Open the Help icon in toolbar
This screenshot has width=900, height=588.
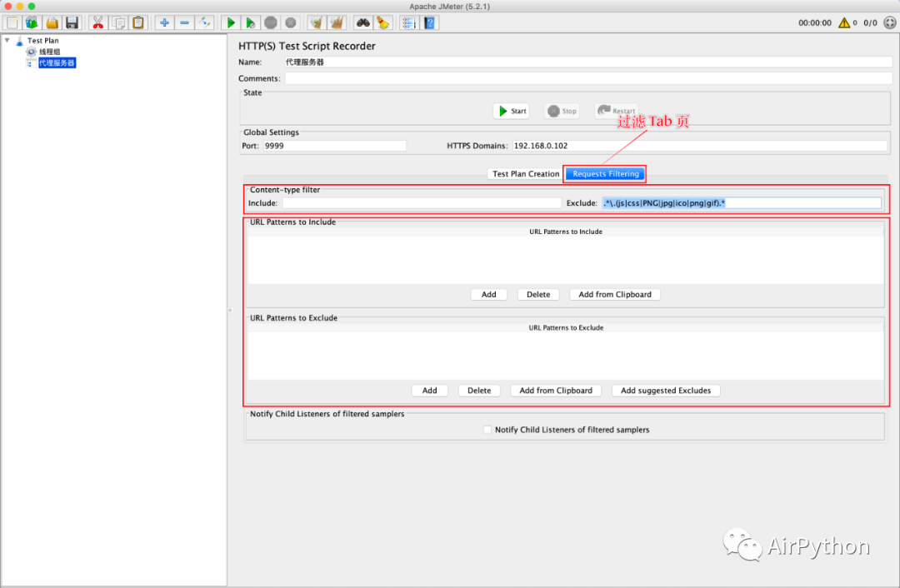click(x=429, y=23)
